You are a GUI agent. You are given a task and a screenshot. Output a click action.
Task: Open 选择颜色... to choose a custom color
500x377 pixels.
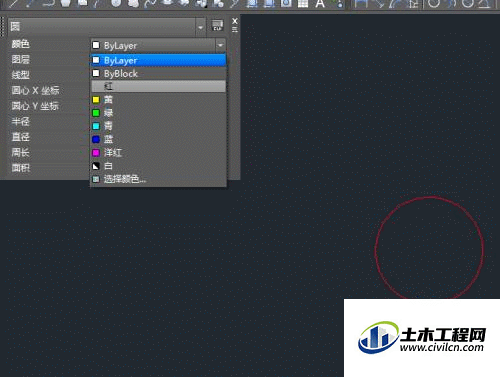point(158,179)
